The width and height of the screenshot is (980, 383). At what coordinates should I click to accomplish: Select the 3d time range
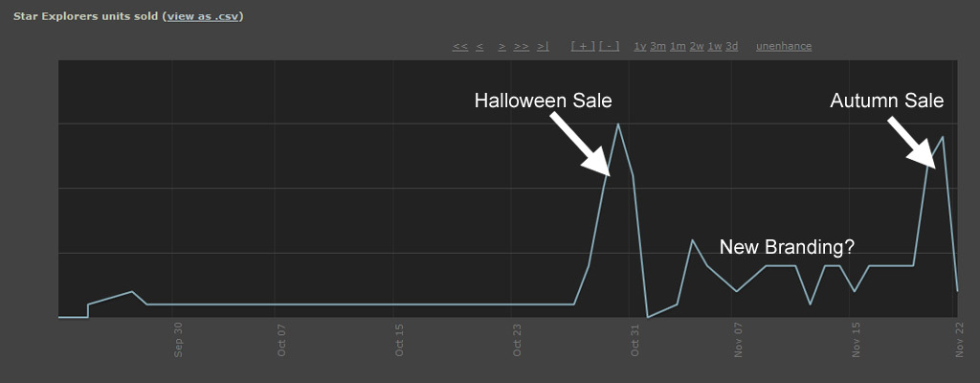tap(732, 46)
